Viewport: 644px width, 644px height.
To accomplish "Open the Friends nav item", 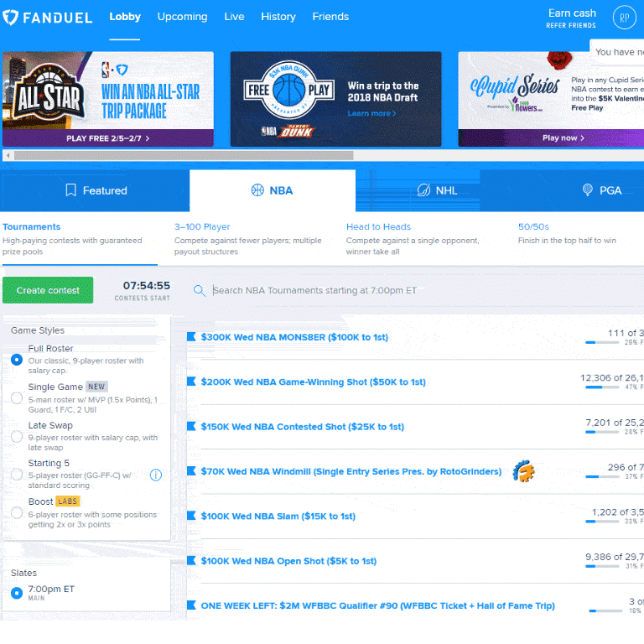I will point(330,17).
